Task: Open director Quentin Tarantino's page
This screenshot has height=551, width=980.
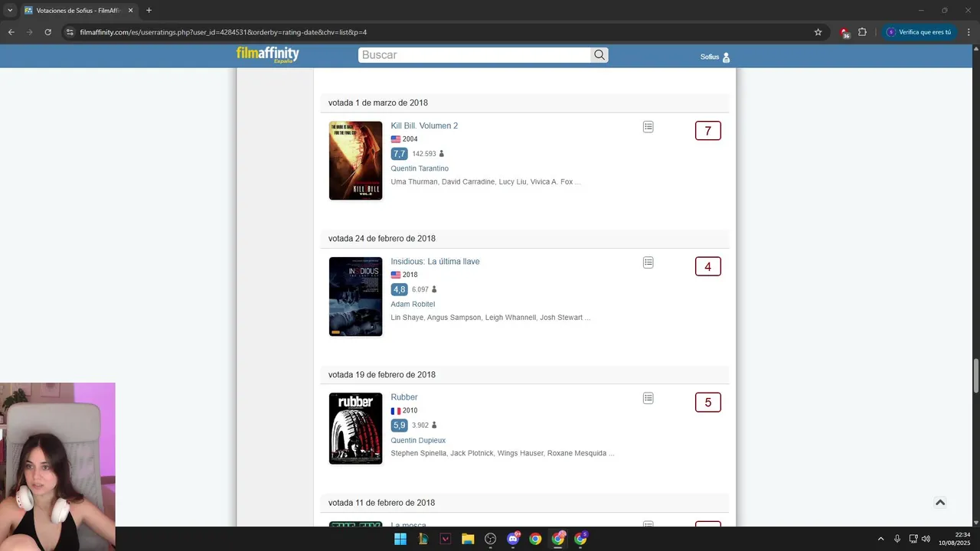Action: click(420, 168)
